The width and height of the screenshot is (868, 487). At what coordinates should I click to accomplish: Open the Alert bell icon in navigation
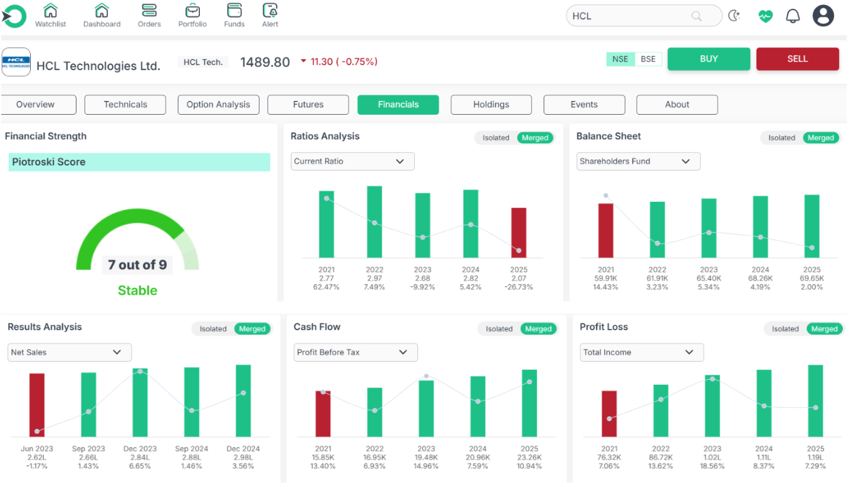point(270,11)
